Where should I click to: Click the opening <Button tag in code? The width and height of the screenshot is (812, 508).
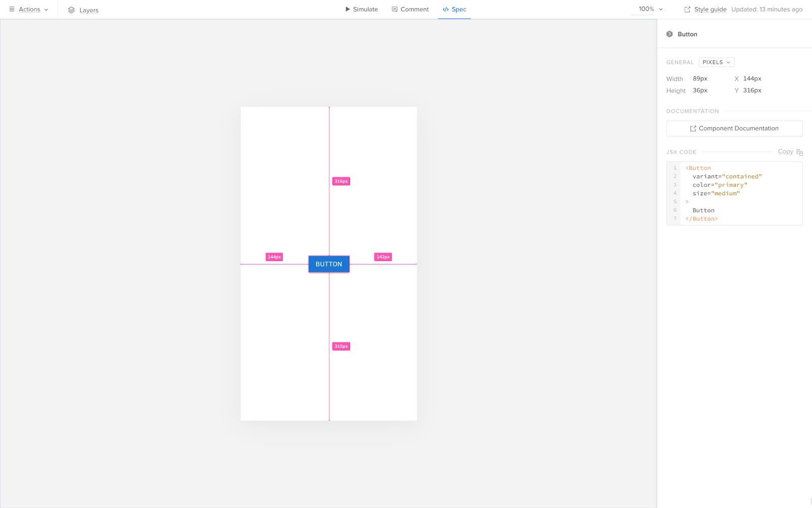click(698, 168)
